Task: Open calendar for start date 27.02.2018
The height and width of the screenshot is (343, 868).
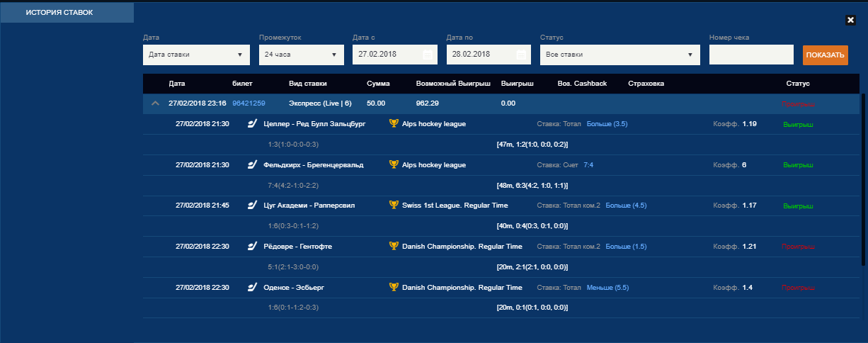Action: (428, 55)
